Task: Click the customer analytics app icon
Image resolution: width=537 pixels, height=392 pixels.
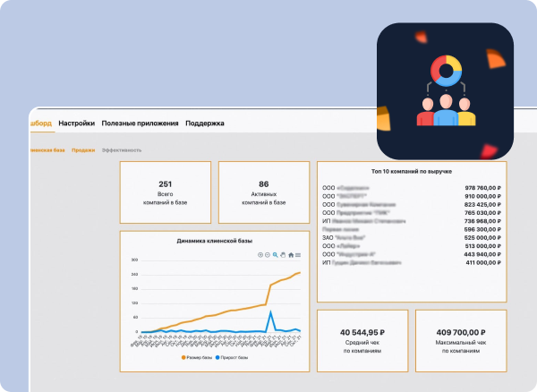Action: coord(445,90)
